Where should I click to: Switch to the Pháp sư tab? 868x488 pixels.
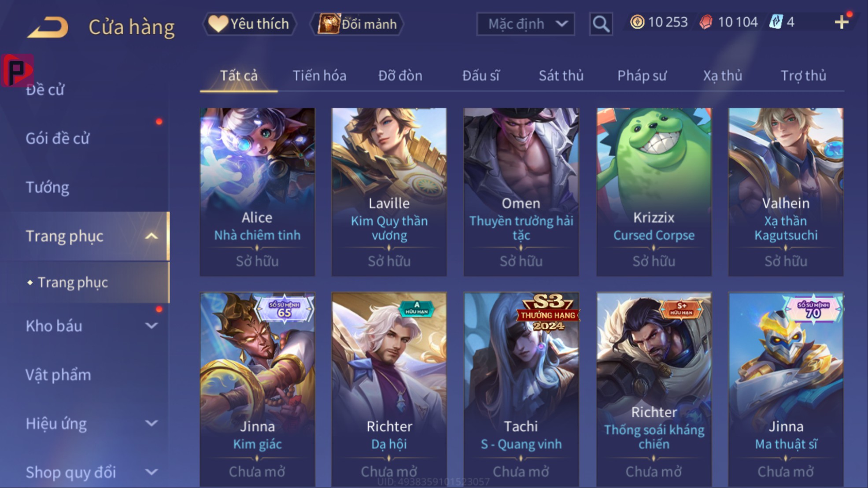[x=642, y=76]
